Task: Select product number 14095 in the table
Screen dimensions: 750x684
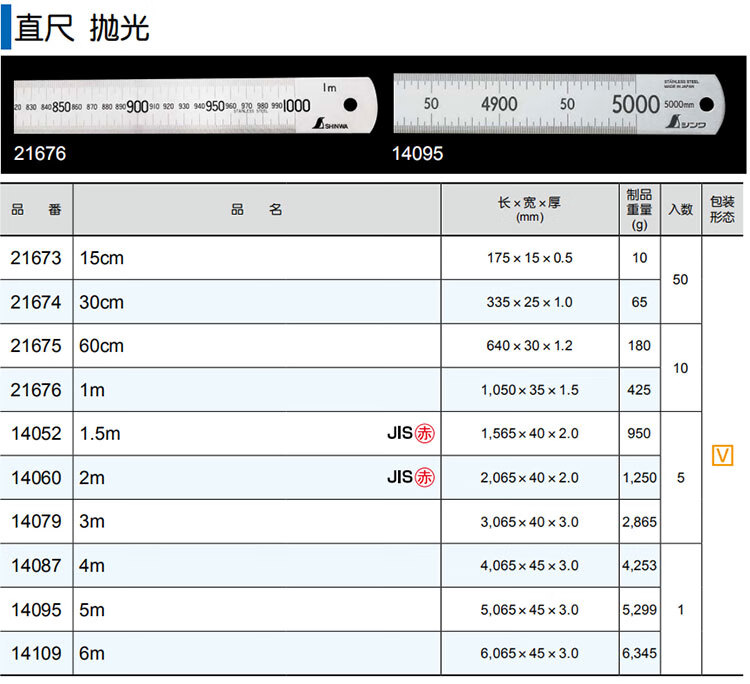Action: (36, 610)
